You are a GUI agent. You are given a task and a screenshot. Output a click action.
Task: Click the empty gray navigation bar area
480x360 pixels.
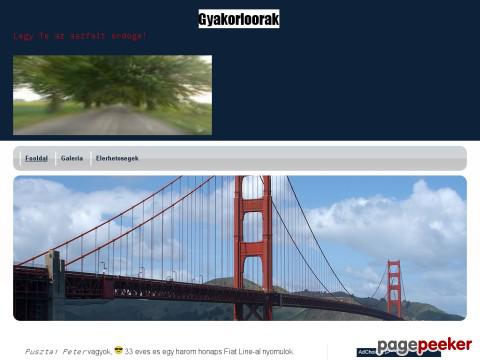pos(300,158)
